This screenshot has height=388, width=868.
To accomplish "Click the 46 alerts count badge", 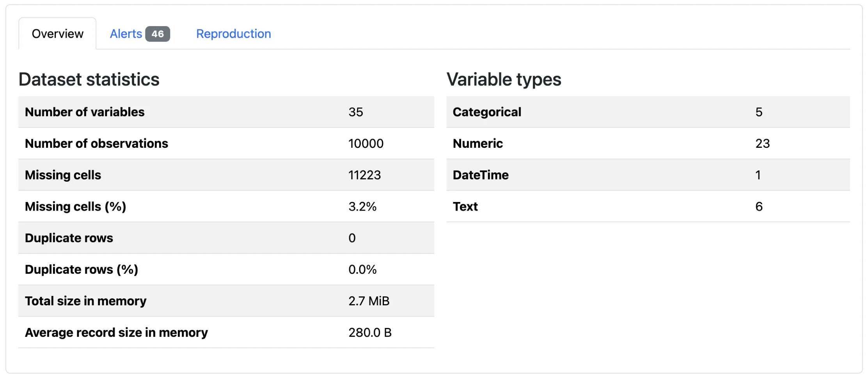I will click(158, 34).
